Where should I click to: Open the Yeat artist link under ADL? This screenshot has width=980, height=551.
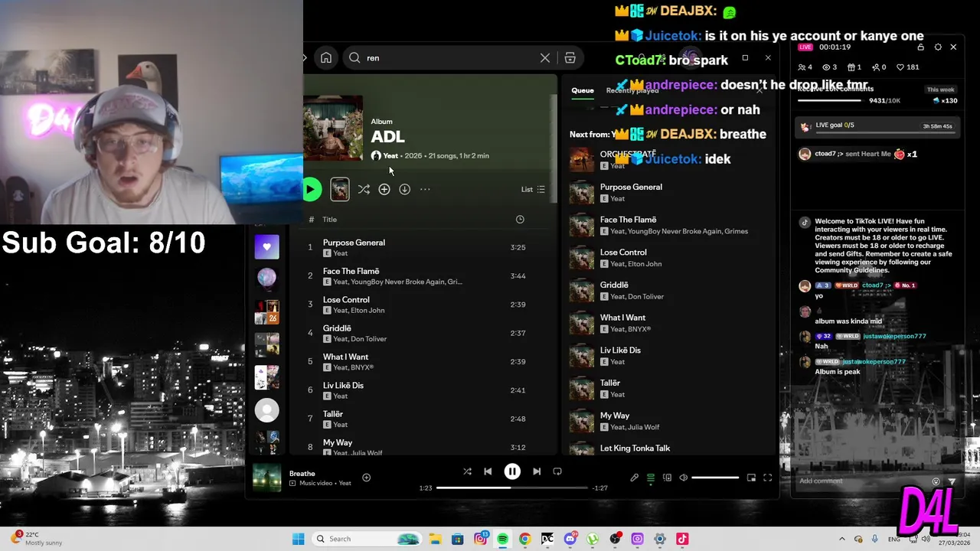[390, 155]
